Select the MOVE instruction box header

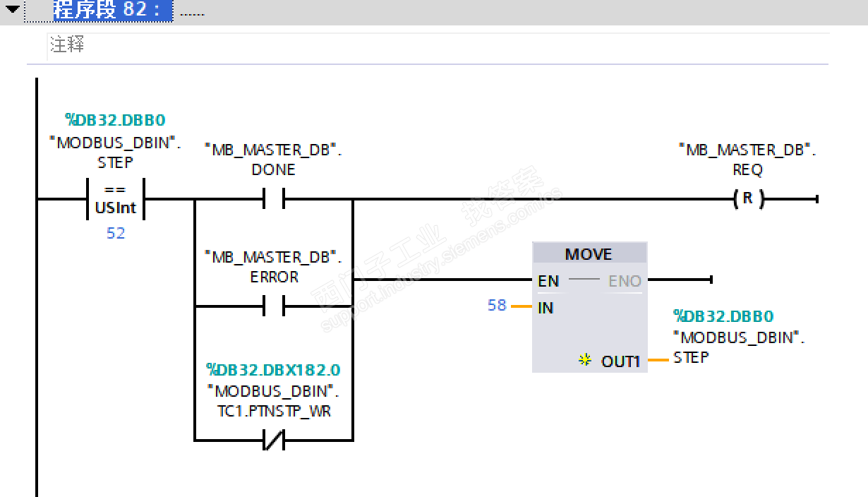pos(589,254)
